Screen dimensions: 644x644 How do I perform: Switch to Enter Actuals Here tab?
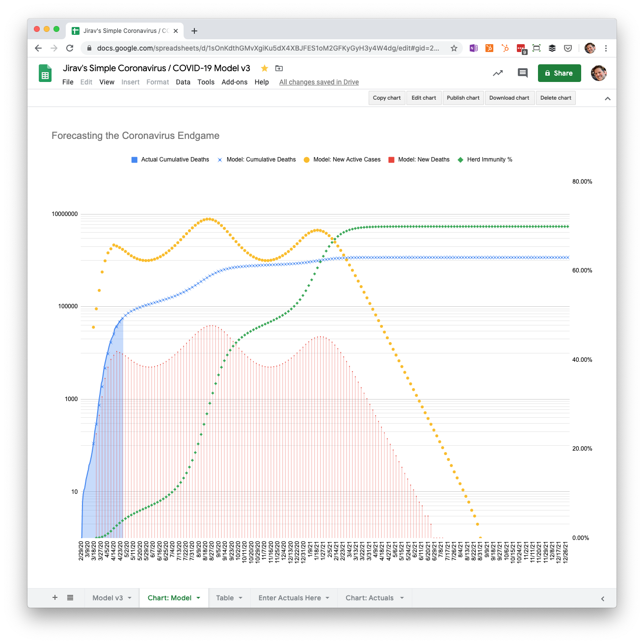tap(290, 598)
